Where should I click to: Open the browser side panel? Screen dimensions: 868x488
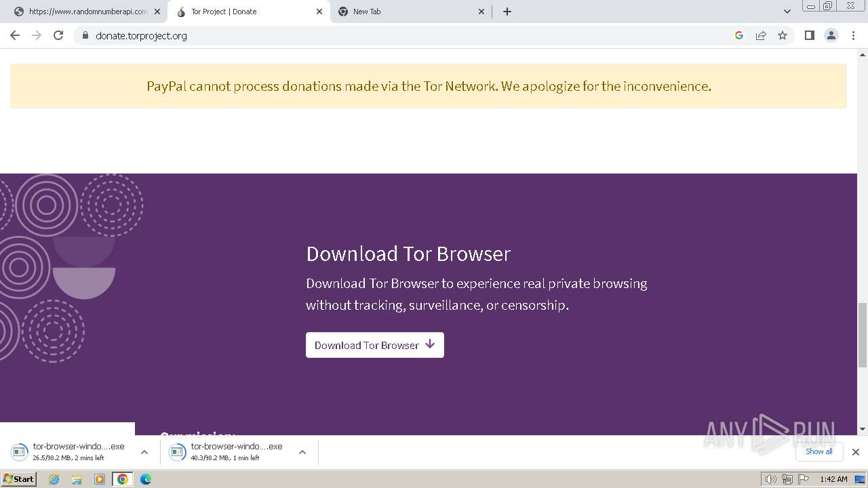[809, 35]
